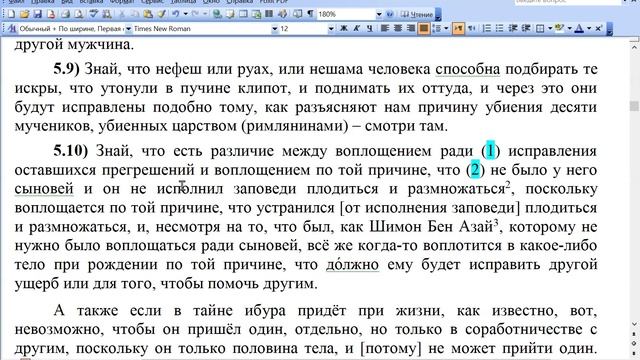640x360 pixels.
Task: Open the Research pane icon
Action: tap(107, 14)
